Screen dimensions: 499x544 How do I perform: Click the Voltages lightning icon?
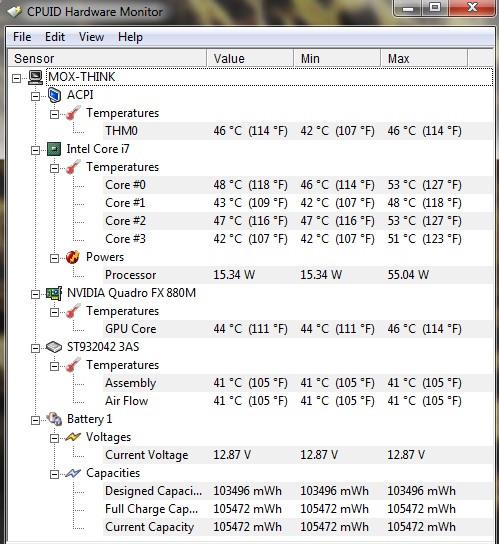click(73, 437)
